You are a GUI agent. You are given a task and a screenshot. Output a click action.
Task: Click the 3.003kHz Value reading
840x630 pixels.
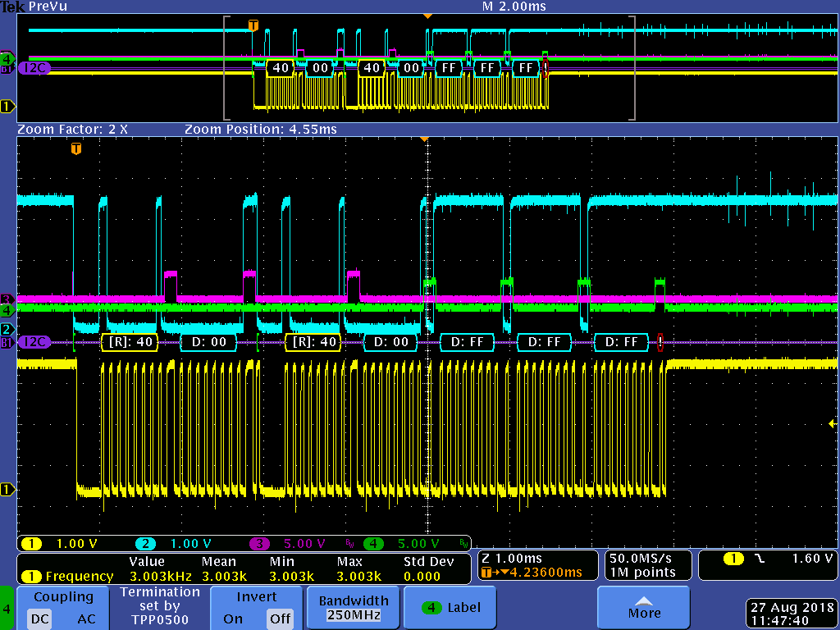click(x=161, y=577)
